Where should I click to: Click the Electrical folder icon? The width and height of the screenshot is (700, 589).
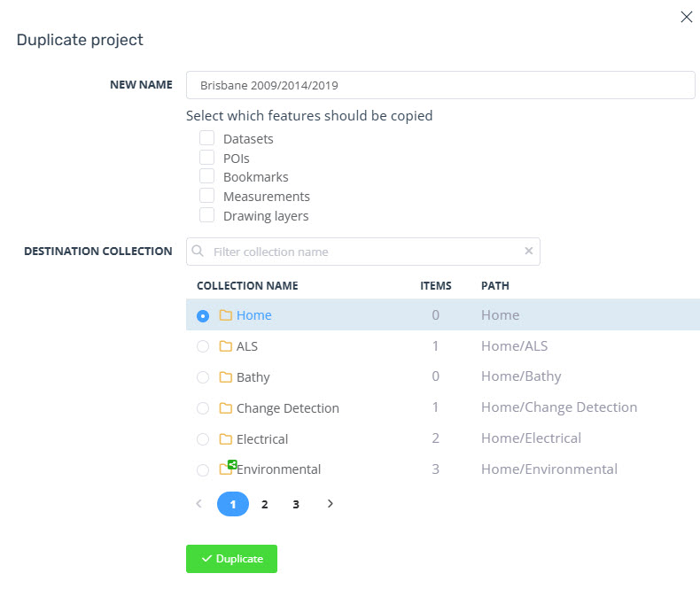click(x=225, y=439)
